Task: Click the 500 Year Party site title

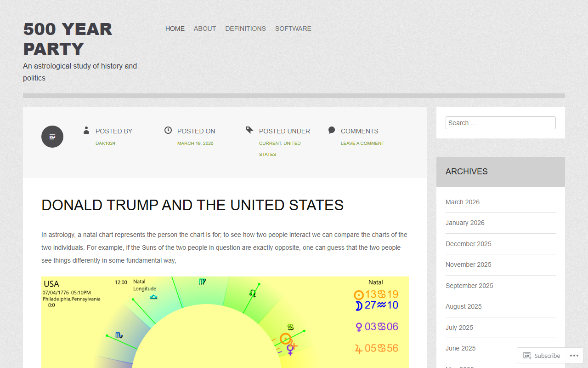Action: click(68, 39)
